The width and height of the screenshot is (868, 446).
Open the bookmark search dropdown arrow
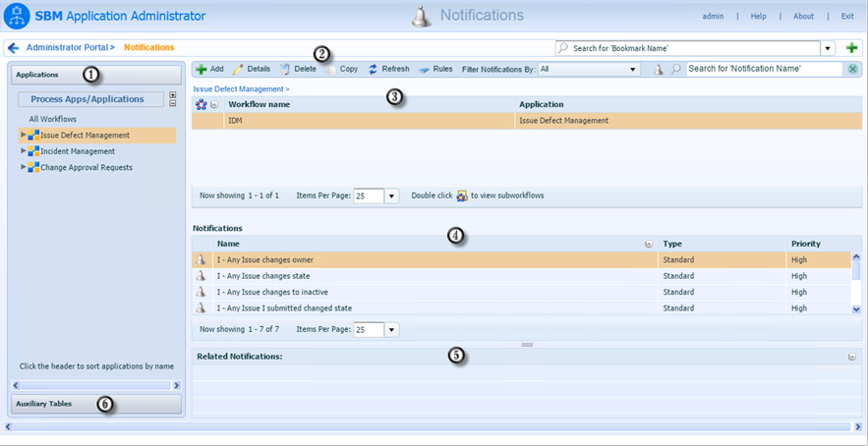pyautogui.click(x=828, y=48)
